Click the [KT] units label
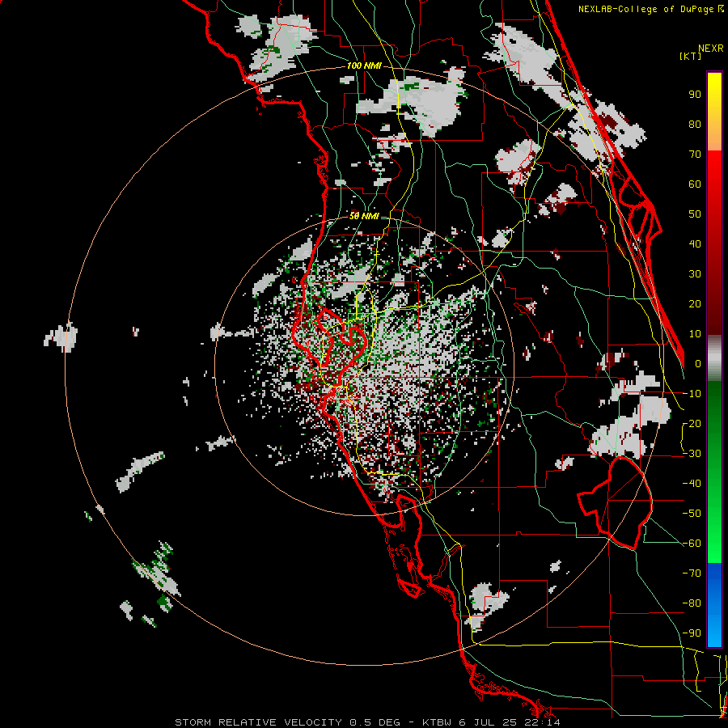Viewport: 728px width, 728px height. tap(691, 56)
